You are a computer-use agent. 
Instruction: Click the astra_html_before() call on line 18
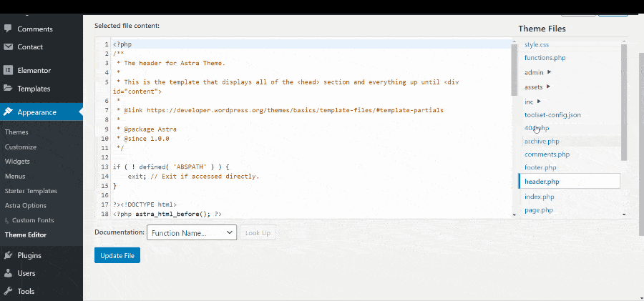tap(173, 214)
